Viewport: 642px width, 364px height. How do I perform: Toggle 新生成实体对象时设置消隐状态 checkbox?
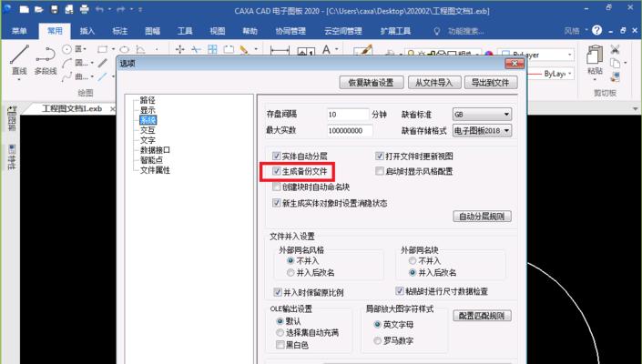pos(276,202)
